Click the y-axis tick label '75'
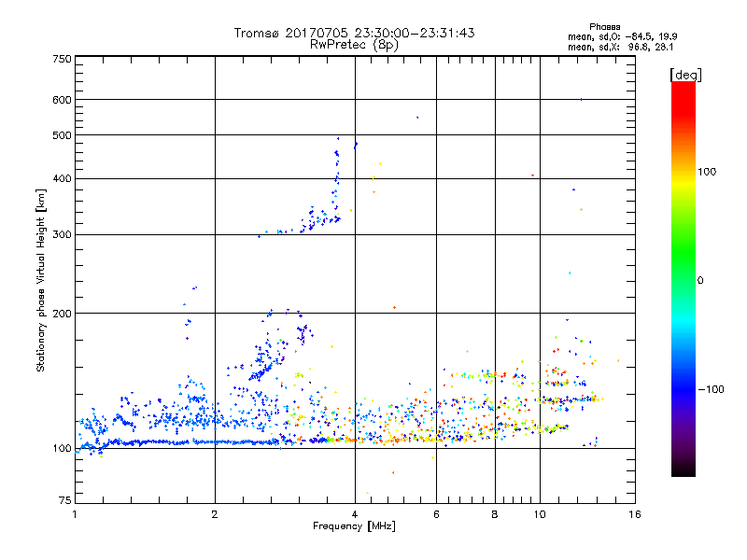 coord(64,500)
